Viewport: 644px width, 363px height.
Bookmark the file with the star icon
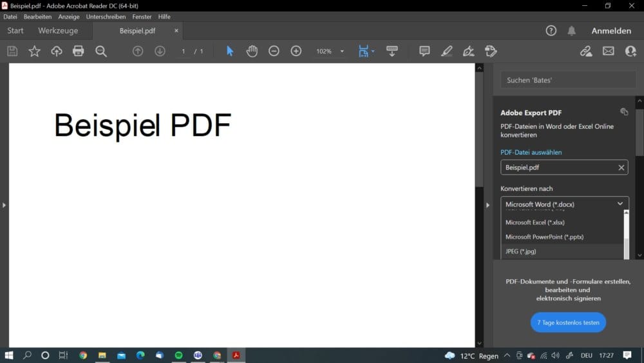(35, 51)
